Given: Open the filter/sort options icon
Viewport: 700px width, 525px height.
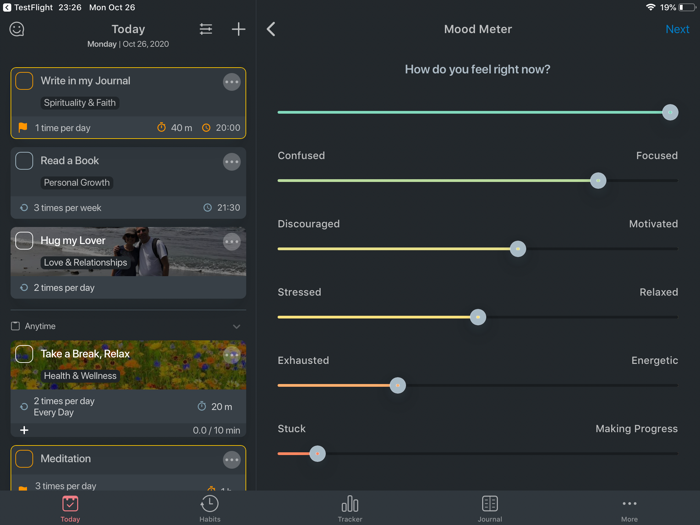Looking at the screenshot, I should 206,29.
